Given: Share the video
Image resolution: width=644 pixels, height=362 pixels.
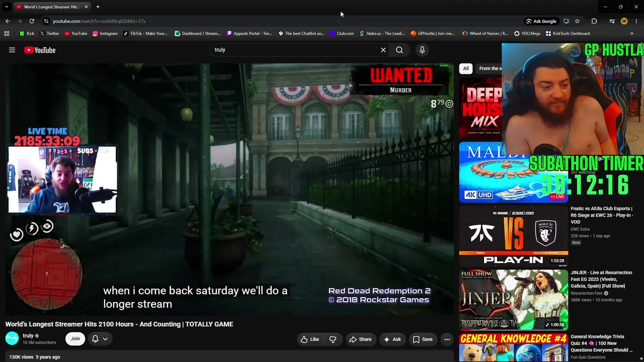Looking at the screenshot, I should [360, 339].
